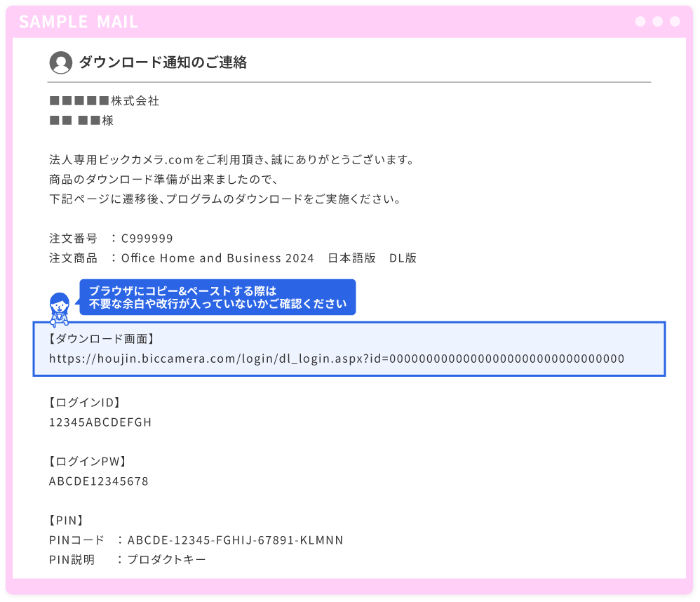Click the support character illustration icon

click(x=60, y=309)
